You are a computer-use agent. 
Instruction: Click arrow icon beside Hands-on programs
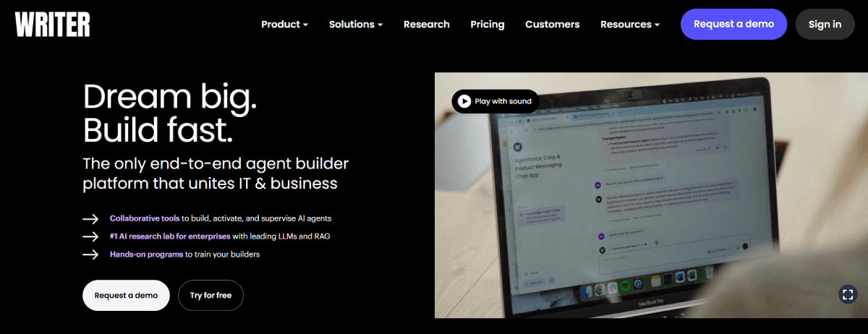click(90, 254)
